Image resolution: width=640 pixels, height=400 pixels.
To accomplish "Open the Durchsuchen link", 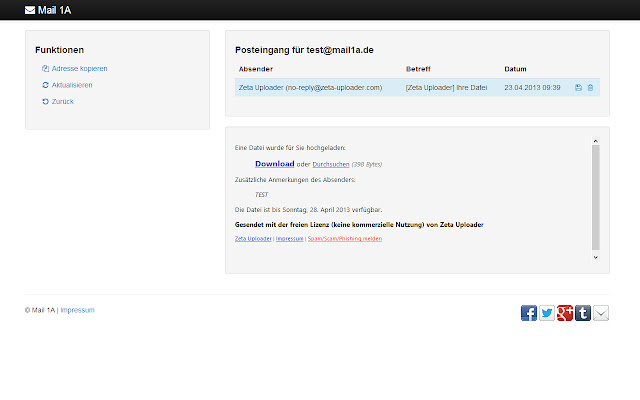I will point(331,164).
